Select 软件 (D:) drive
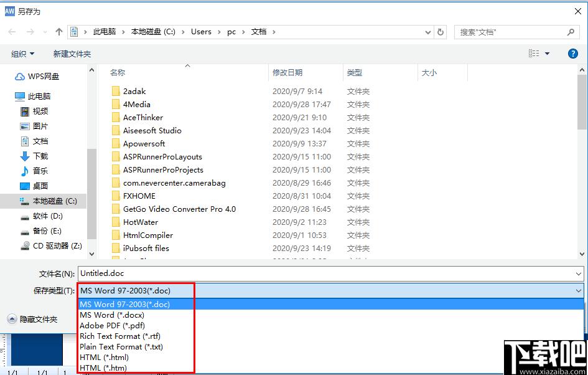The image size is (588, 375). pyautogui.click(x=41, y=216)
